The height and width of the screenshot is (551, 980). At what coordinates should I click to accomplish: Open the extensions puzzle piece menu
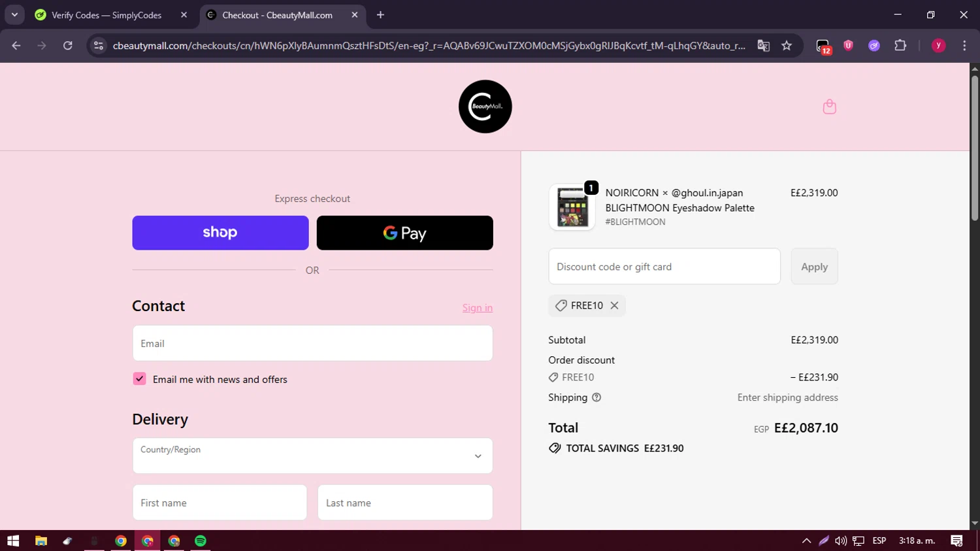900,46
